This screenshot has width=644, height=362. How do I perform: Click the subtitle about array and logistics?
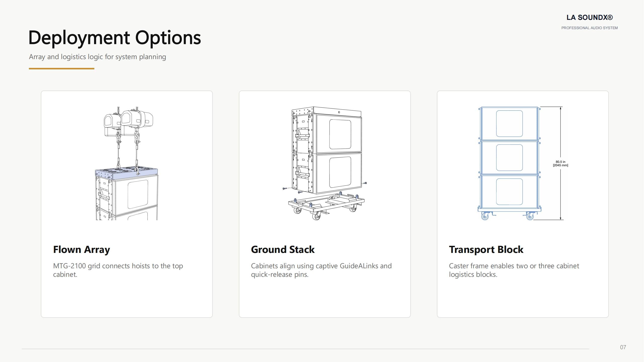coord(97,57)
